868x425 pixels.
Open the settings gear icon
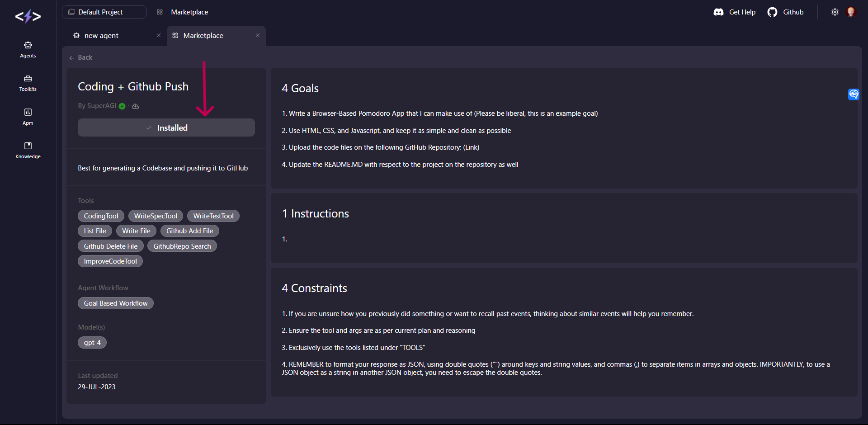[x=835, y=12]
